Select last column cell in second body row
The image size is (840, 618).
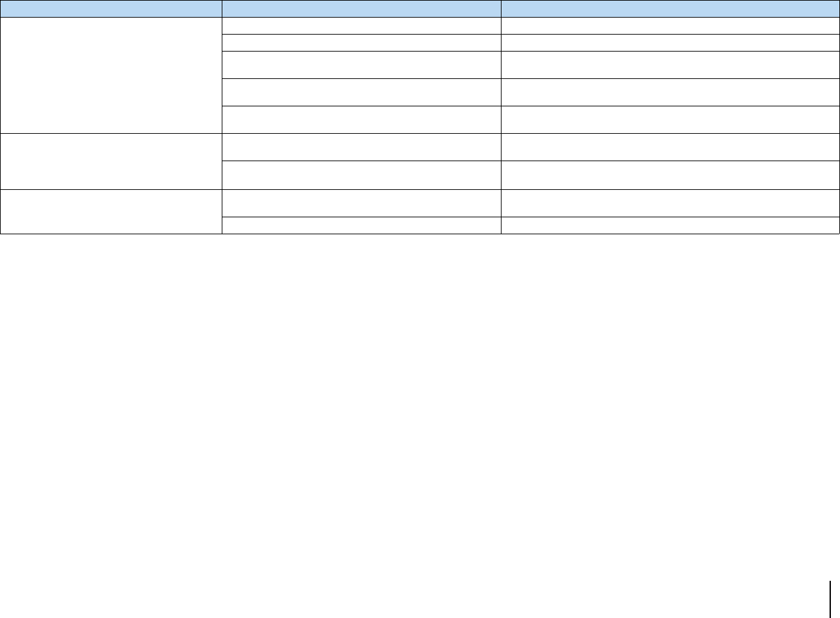pyautogui.click(x=670, y=42)
